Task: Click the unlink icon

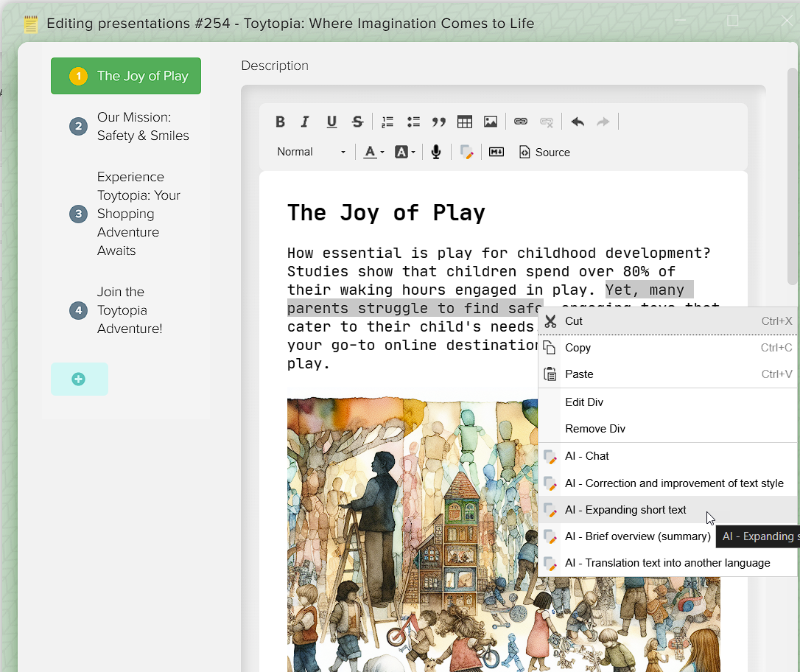Action: (x=547, y=122)
